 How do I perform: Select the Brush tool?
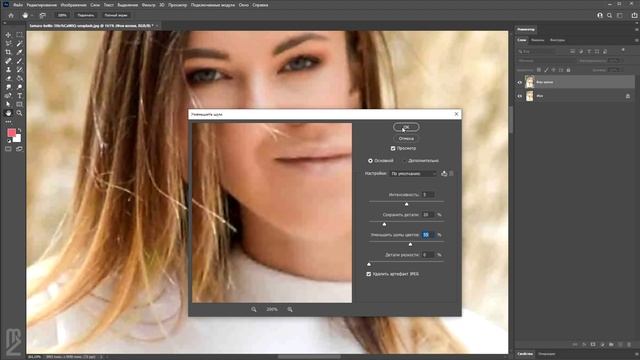pyautogui.click(x=19, y=61)
